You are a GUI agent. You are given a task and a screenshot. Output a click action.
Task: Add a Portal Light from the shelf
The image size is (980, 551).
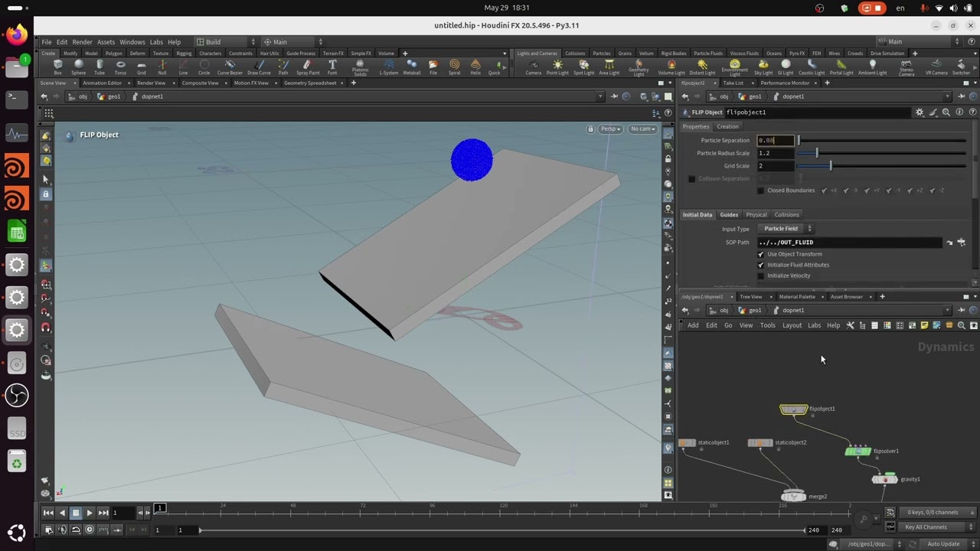841,67
